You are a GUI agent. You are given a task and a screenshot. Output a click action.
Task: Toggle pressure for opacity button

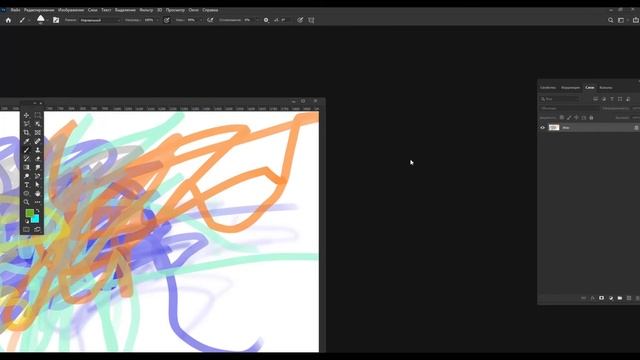(167, 20)
